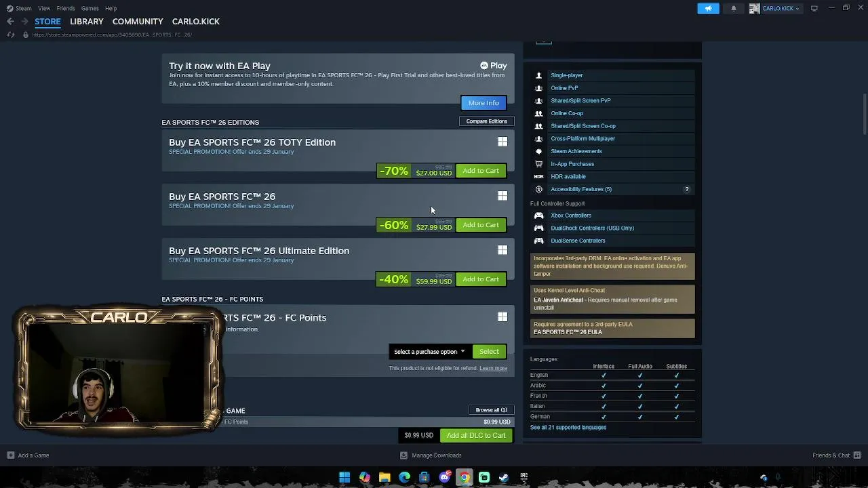868x488 pixels.
Task: Click the Online PvP feature link
Action: 564,88
